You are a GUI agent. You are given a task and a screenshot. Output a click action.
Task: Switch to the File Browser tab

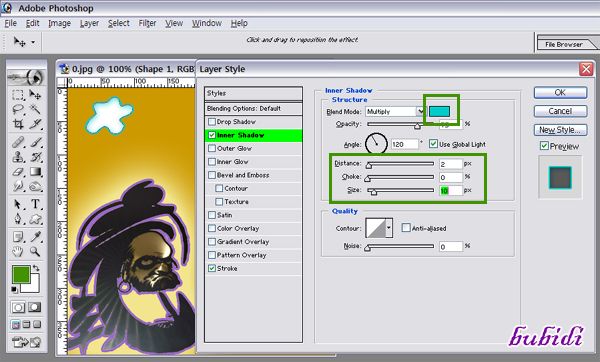(x=564, y=44)
